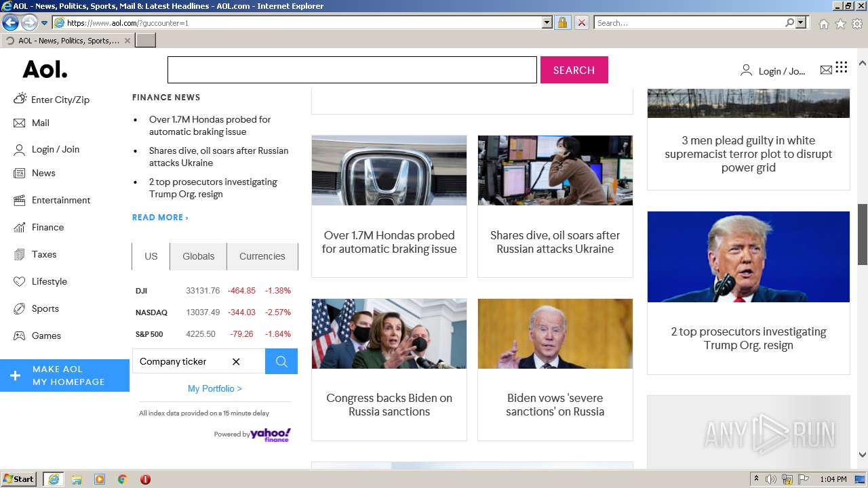Open the trader at monitors thumbnail
Screen dimensions: 868x488
coord(555,170)
